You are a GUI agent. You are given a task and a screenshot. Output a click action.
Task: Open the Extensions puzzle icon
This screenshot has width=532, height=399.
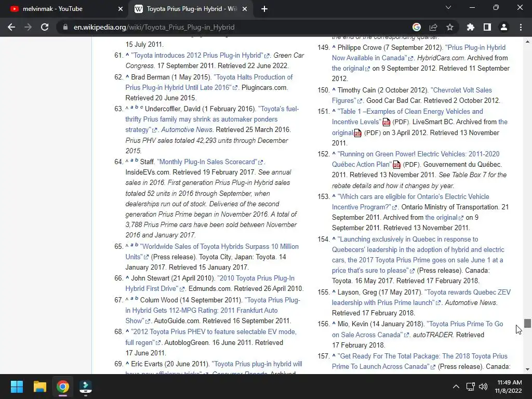coord(471,27)
